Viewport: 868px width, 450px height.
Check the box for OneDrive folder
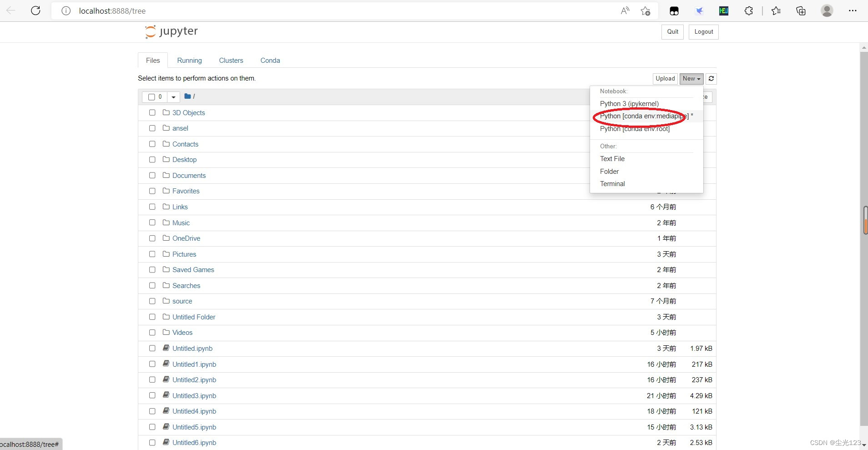(x=152, y=238)
